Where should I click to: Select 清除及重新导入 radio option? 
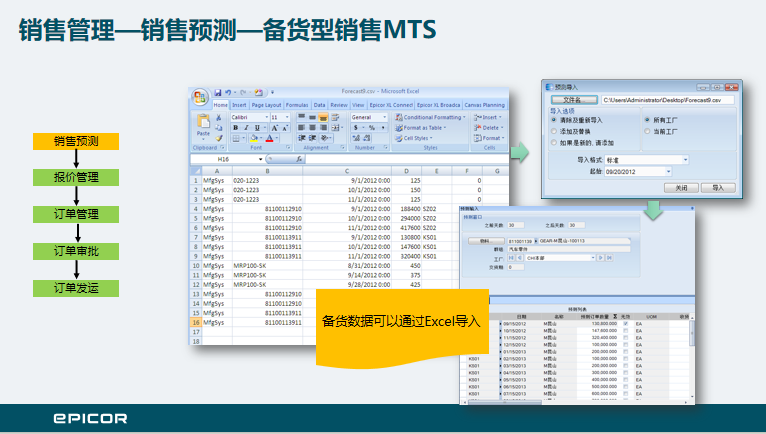(x=553, y=120)
